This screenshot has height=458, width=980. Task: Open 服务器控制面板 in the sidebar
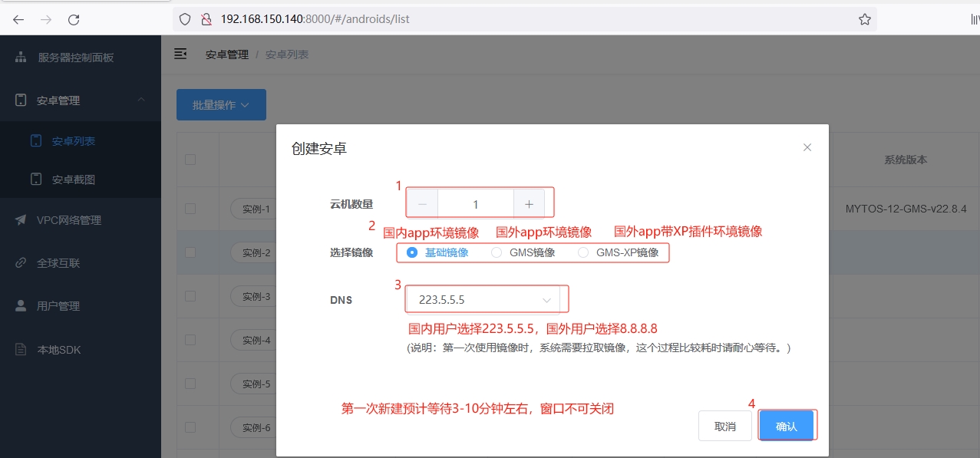pos(75,58)
